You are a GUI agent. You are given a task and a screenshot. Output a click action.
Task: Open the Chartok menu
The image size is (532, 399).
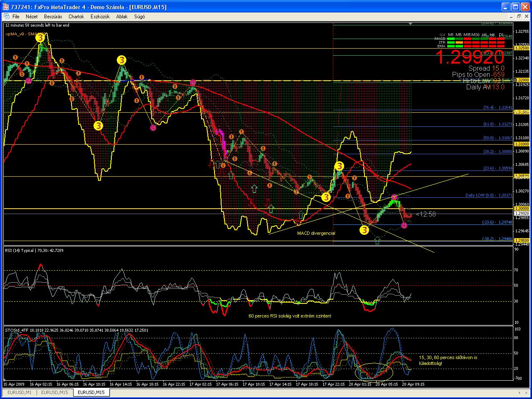click(76, 17)
